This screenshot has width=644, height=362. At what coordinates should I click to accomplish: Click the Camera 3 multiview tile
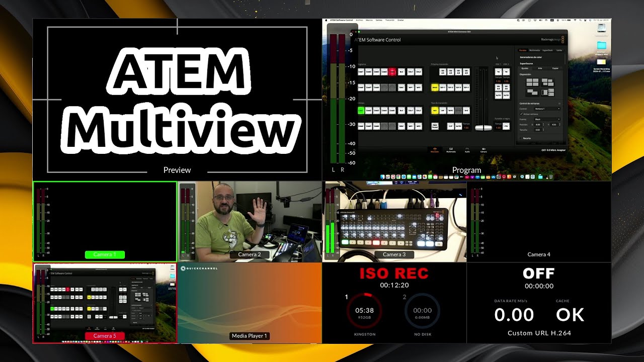[394, 222]
